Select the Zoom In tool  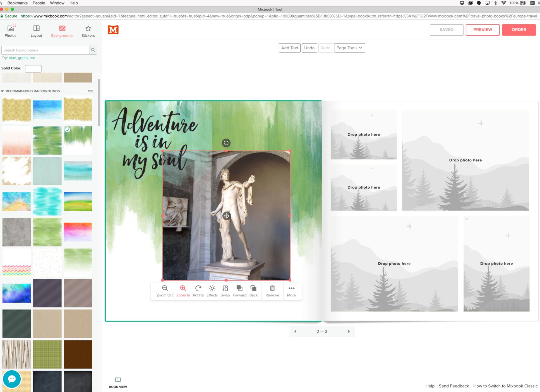pos(183,291)
